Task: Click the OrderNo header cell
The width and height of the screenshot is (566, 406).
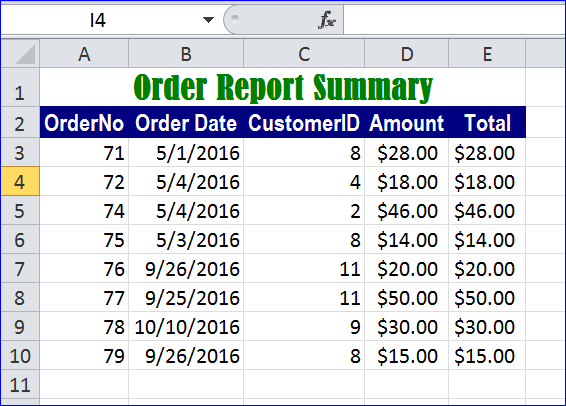Action: tap(84, 123)
